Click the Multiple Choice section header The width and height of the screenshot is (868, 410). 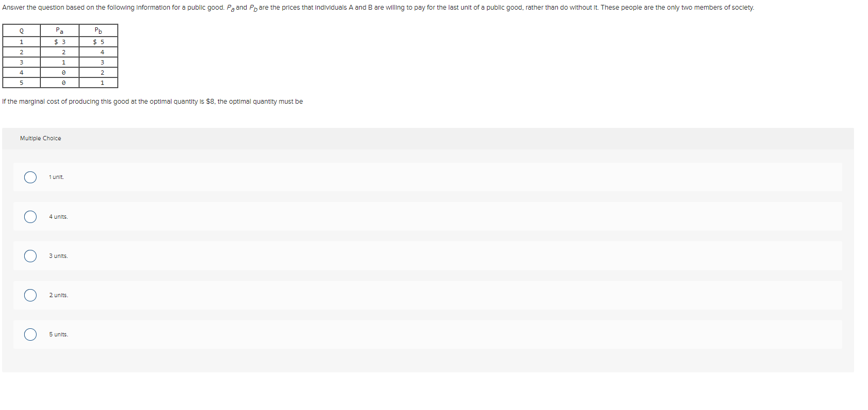40,138
